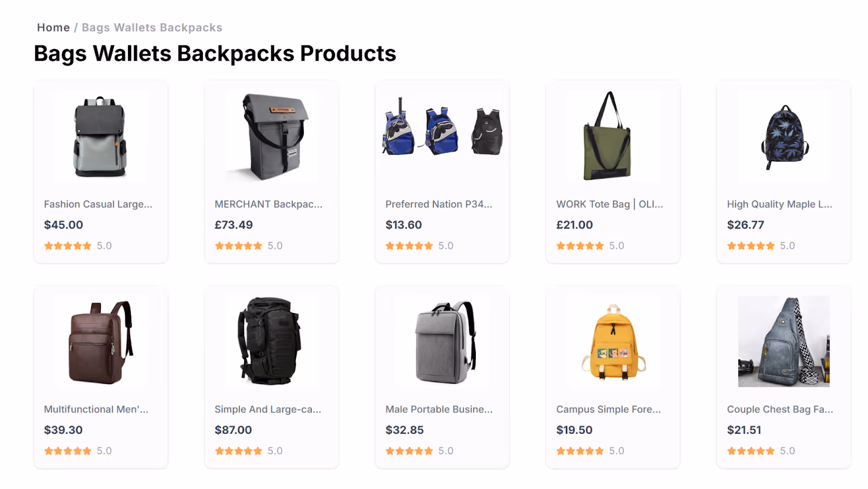The height and width of the screenshot is (489, 868).
Task: Click the WORK Tote Bag | OLI... title
Action: (x=610, y=204)
